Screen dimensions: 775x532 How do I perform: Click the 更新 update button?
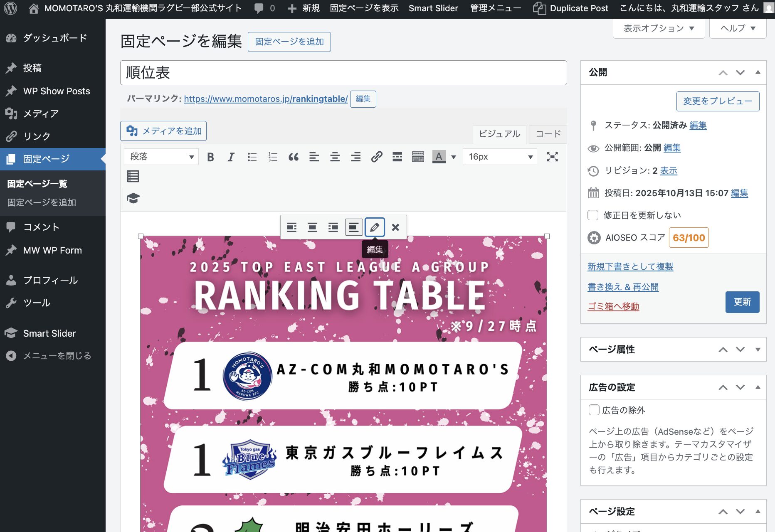point(742,302)
